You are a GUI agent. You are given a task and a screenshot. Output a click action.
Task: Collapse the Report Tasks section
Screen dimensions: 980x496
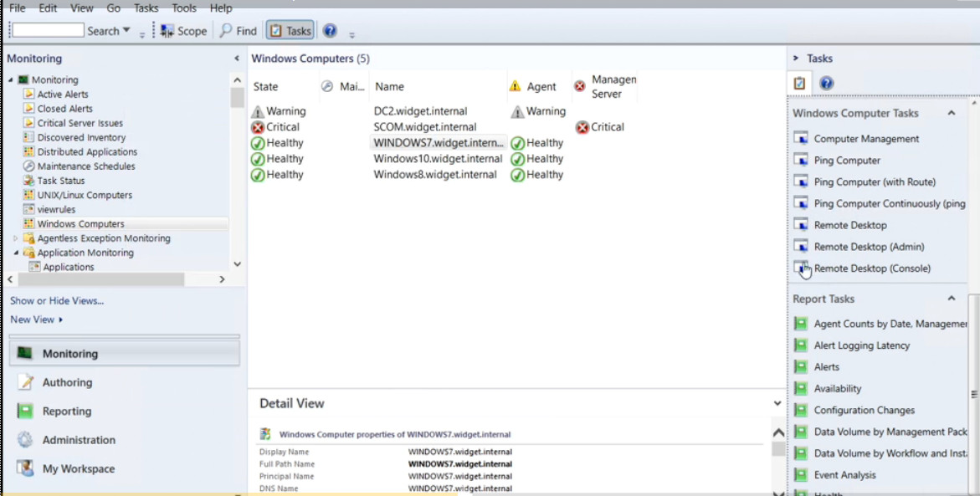click(952, 299)
